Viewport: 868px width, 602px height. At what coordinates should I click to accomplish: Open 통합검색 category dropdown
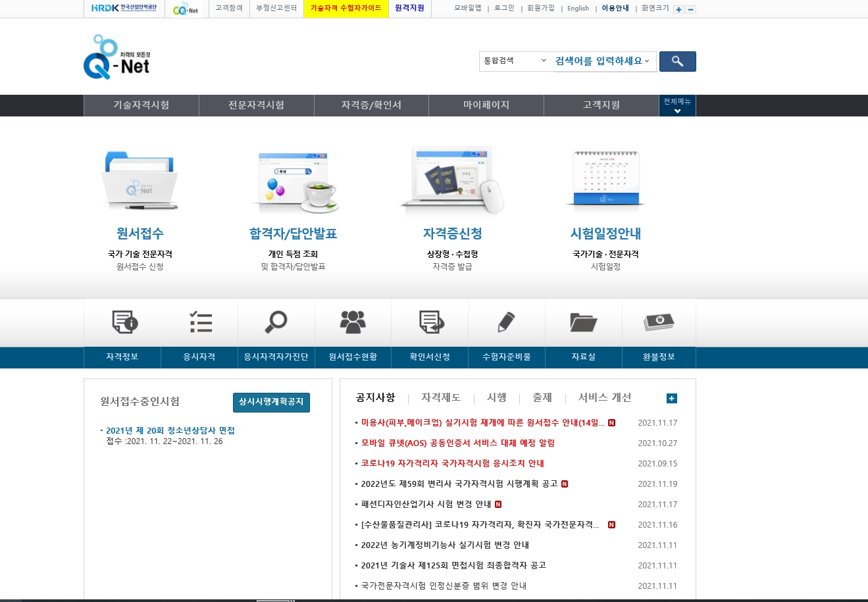point(515,61)
